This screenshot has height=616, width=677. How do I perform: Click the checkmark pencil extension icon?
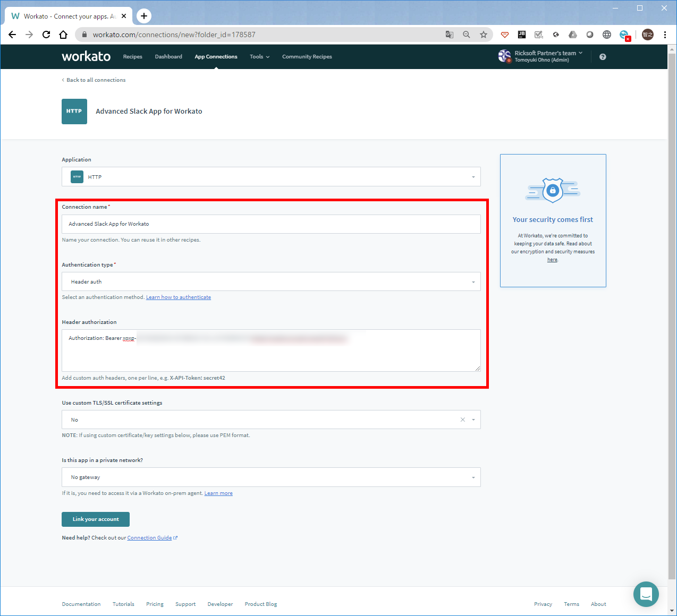pos(539,35)
